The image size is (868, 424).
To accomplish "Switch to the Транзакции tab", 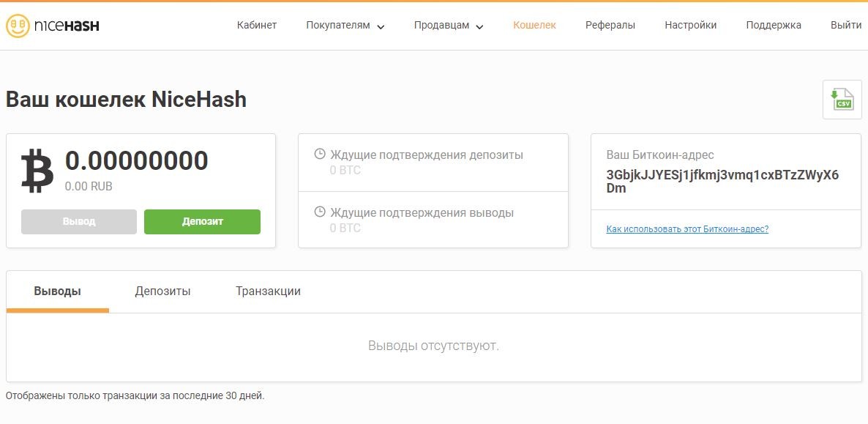I will [x=268, y=291].
